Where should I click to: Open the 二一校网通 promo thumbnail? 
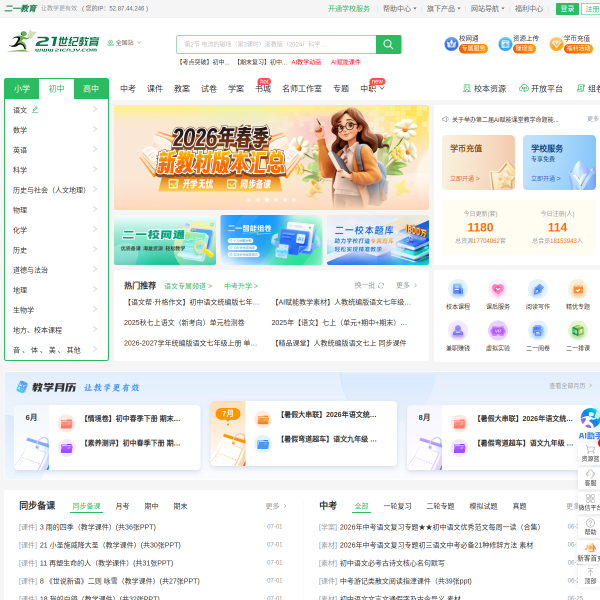click(x=165, y=240)
